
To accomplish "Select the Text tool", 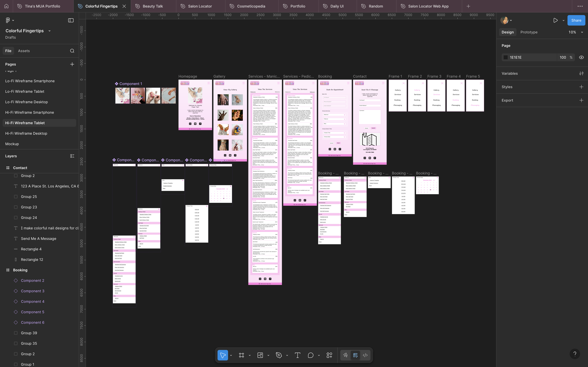I will coord(297,355).
